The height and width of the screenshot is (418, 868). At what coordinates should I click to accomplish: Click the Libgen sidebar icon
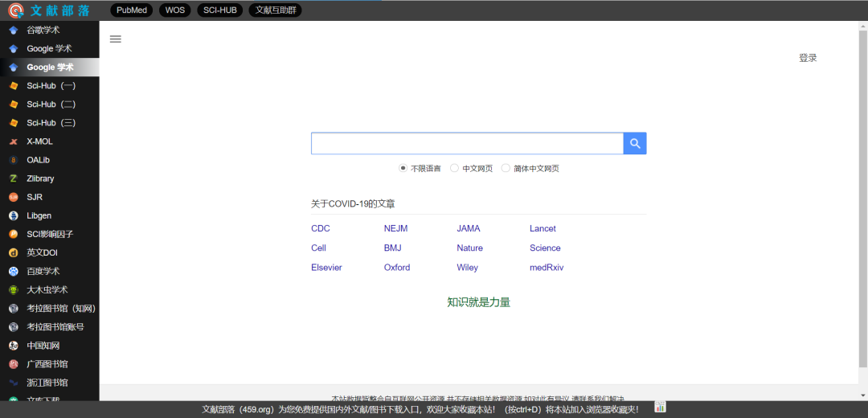point(13,215)
